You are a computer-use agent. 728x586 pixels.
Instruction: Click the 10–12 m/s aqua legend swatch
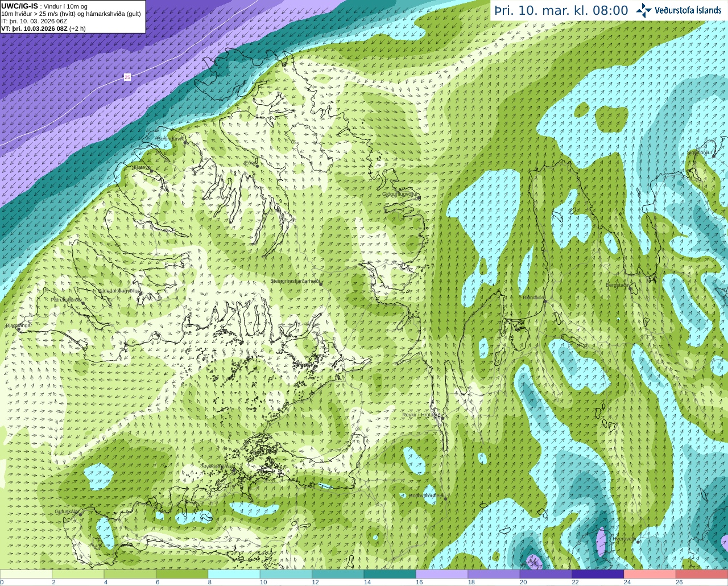(286, 574)
